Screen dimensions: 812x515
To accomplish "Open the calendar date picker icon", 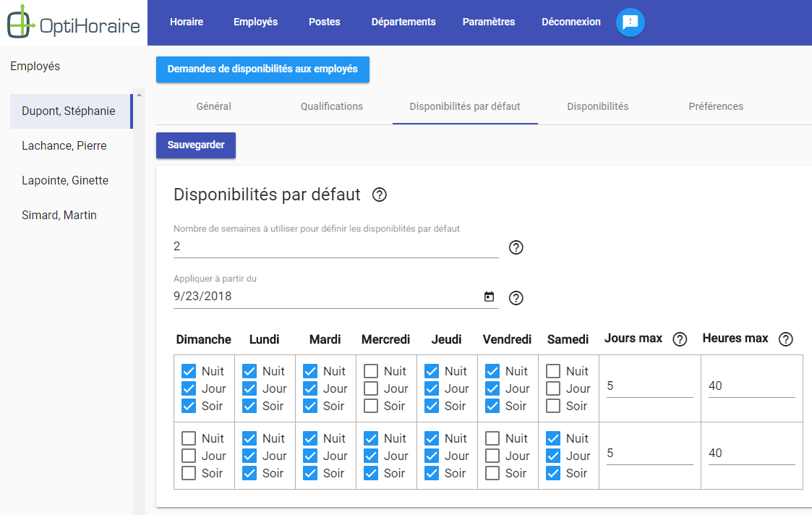I will coord(489,297).
